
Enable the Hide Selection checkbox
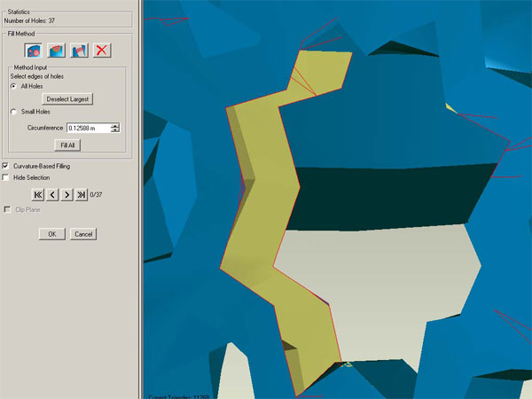pyautogui.click(x=6, y=177)
